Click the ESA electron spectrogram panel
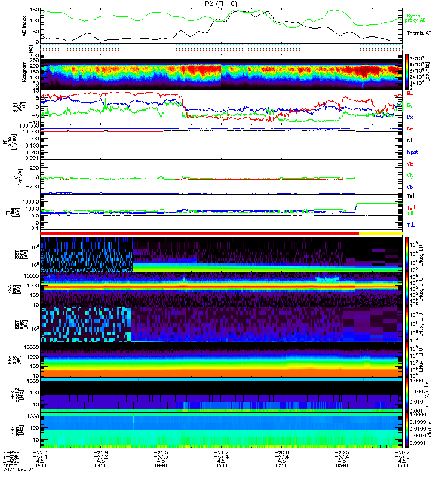Image resolution: width=448 pixels, height=478 pixels. [221, 360]
